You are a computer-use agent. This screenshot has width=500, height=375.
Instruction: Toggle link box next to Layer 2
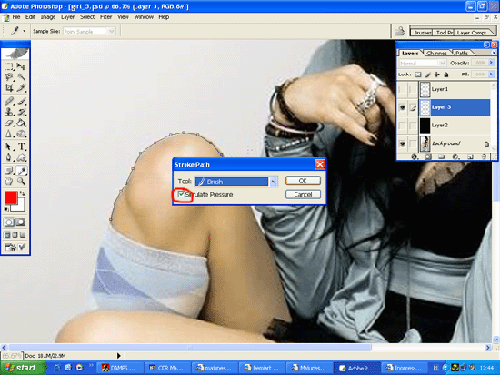[x=413, y=125]
